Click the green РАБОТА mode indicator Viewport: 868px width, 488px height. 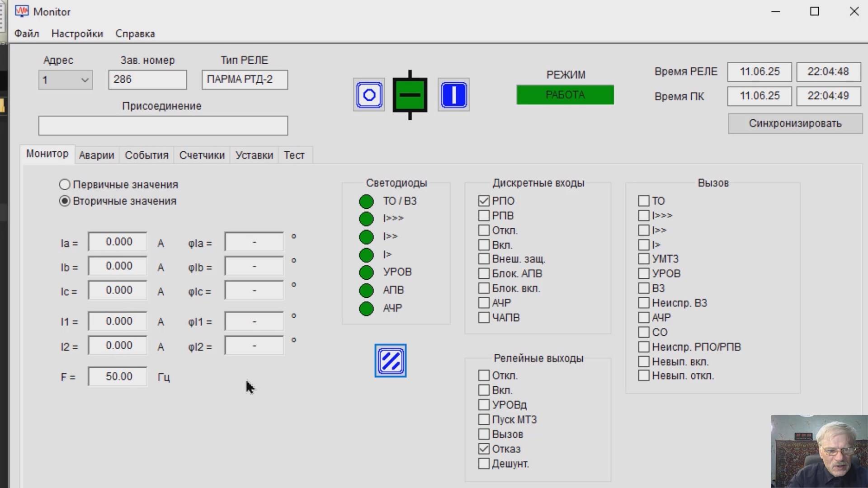tap(565, 95)
